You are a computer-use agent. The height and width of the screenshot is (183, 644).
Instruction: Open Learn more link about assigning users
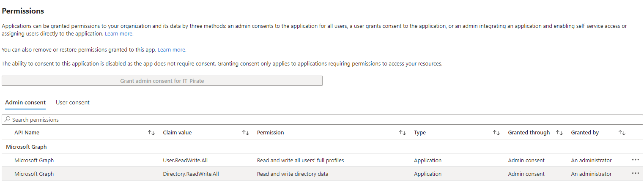tap(118, 33)
